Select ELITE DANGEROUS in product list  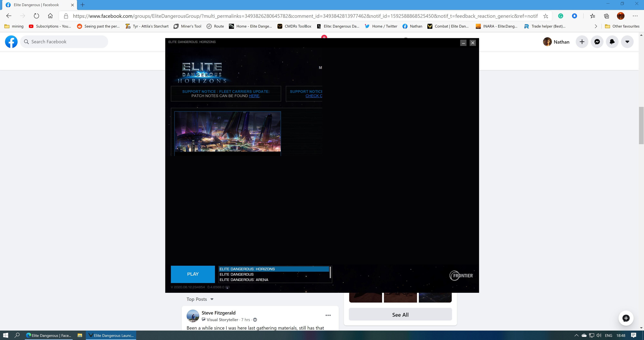coord(274,274)
